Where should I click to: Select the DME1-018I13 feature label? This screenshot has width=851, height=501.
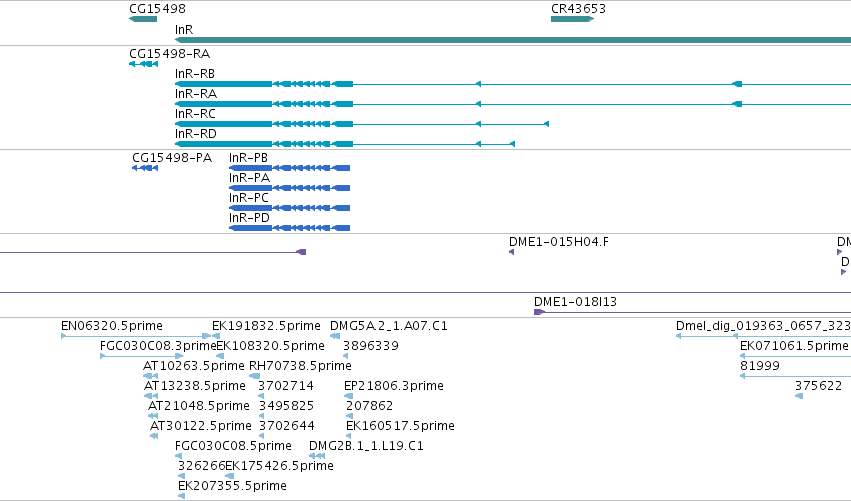575,302
